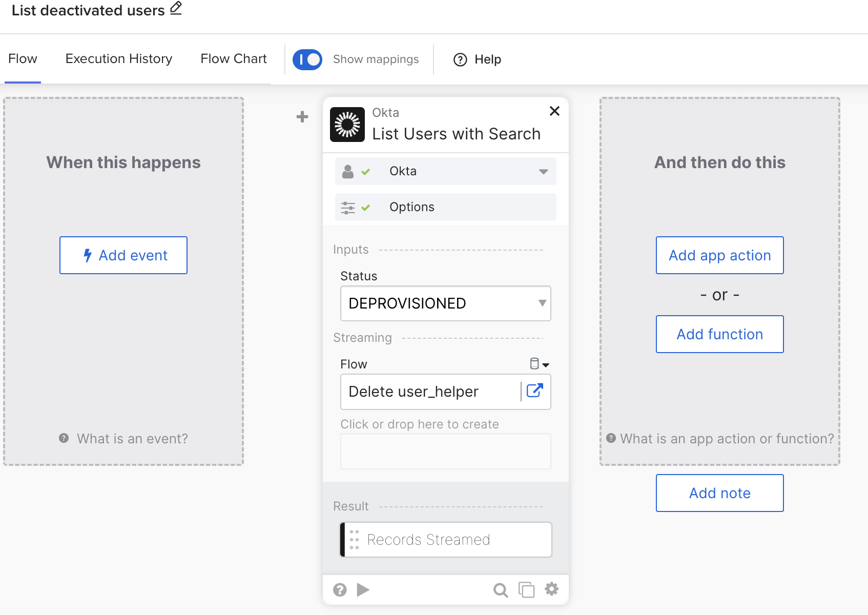The image size is (868, 615).
Task: Open card settings gear icon
Action: click(x=551, y=589)
